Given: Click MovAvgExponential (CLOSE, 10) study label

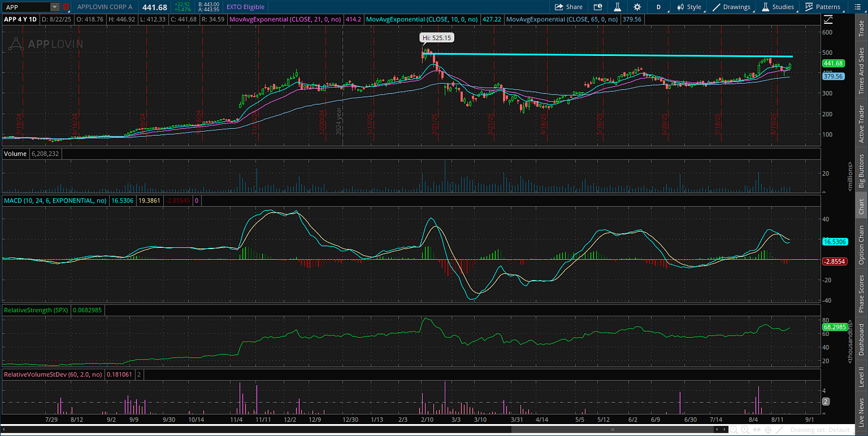Looking at the screenshot, I should [423, 20].
